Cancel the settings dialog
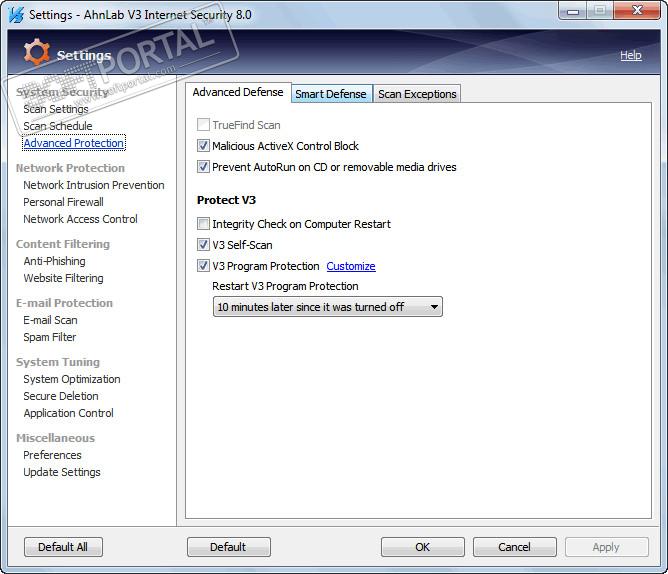Viewport: 668px width, 574px height. (515, 547)
